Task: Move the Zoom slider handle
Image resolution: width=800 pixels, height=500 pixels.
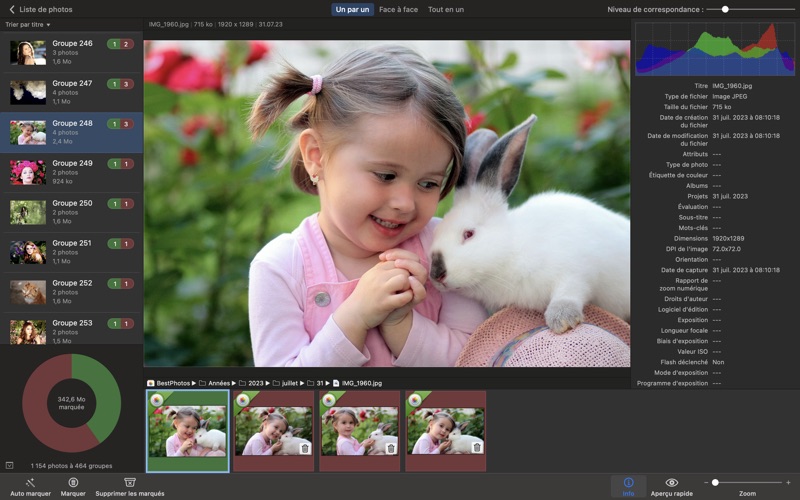Action: point(715,482)
